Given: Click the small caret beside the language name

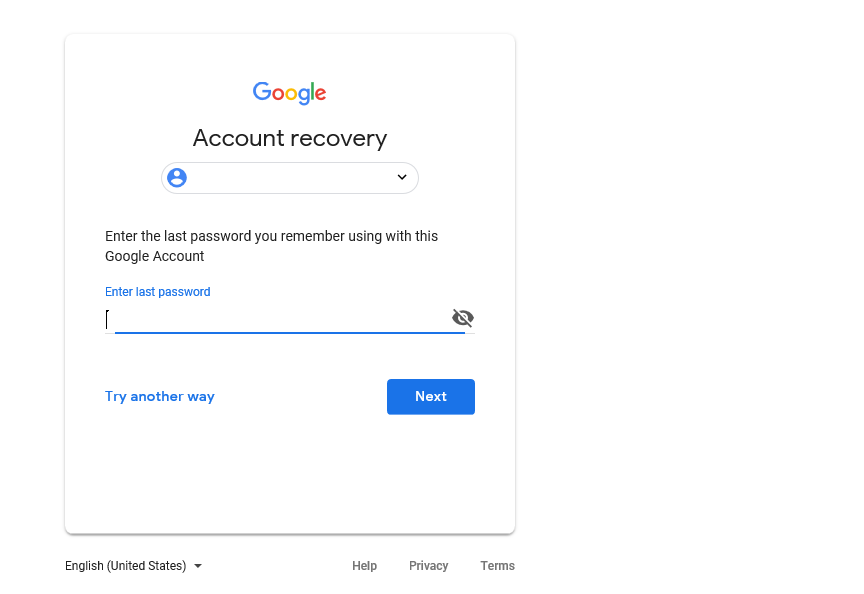Looking at the screenshot, I should 198,566.
